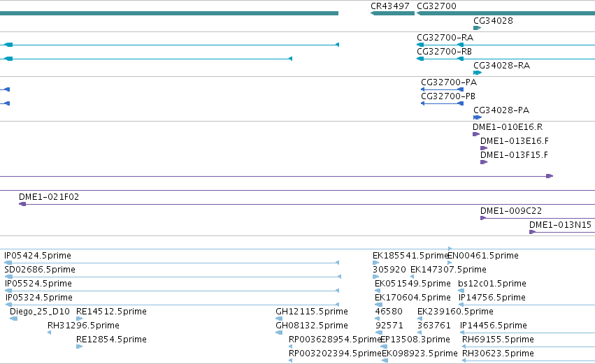595x364 pixels.
Task: Select the IP05424.5prime EST line
Action: [x=171, y=263]
